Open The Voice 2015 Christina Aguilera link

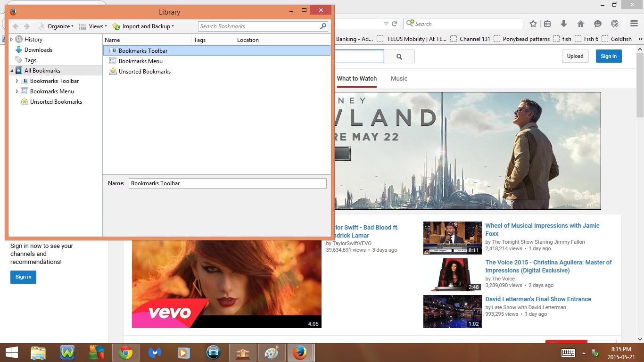click(x=549, y=266)
